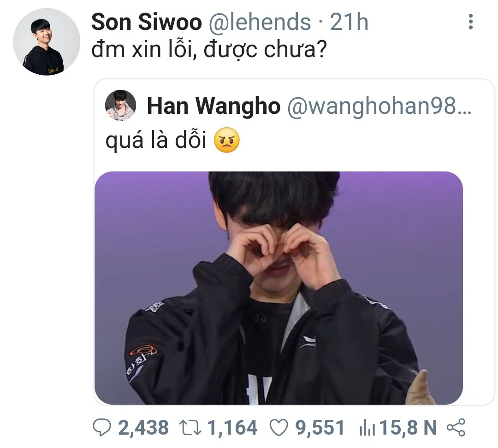Open the Son Siwoo display name
Image resolution: width=498 pixels, height=448 pixels.
147,22
